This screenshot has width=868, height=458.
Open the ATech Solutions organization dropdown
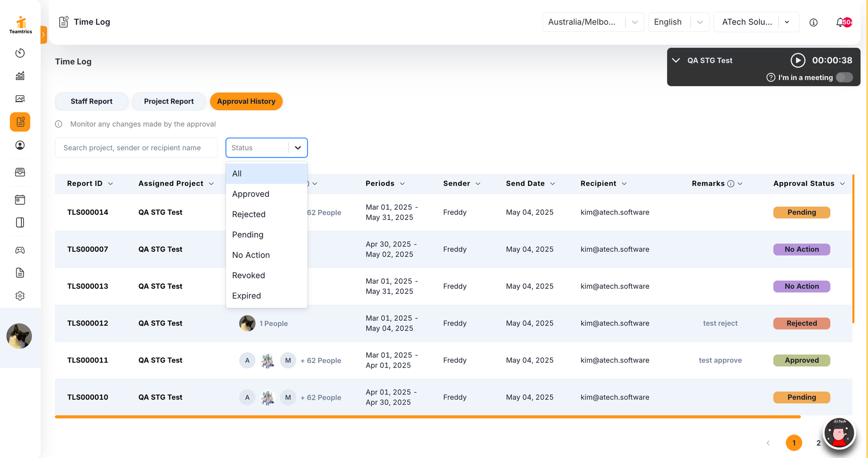pyautogui.click(x=756, y=22)
